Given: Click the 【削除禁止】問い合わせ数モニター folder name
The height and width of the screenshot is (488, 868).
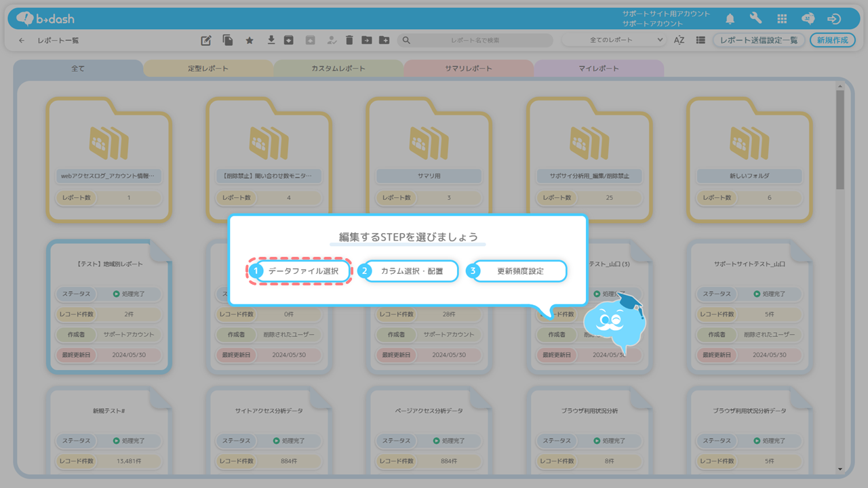Looking at the screenshot, I should (269, 176).
